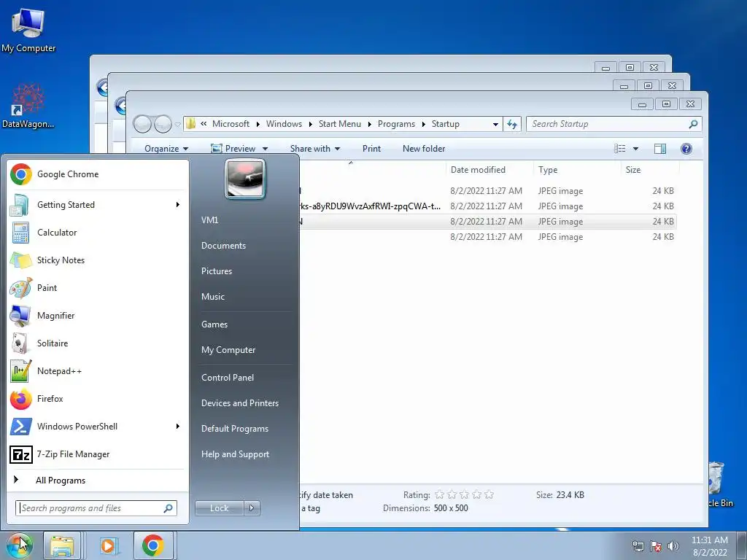
Task: Sort by Date modified column header
Action: pyautogui.click(x=489, y=169)
